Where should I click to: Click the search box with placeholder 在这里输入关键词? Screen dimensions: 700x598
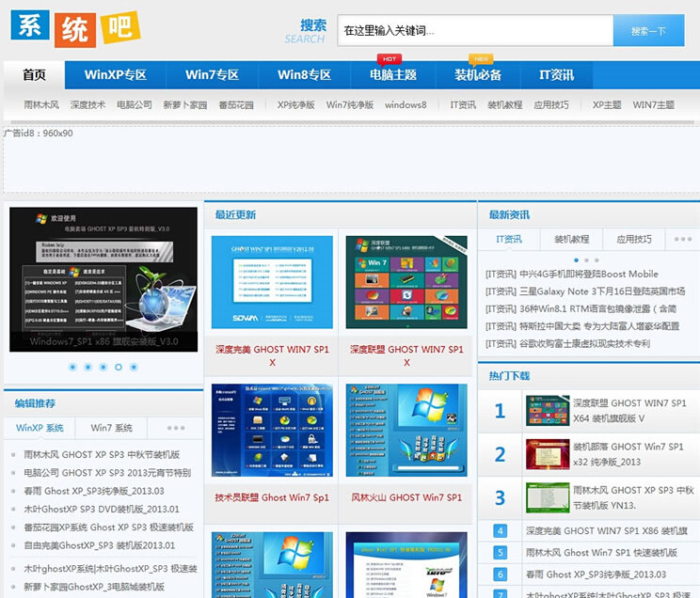[x=475, y=30]
